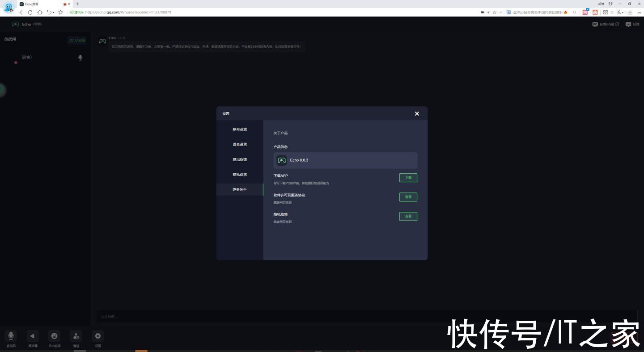Toggle the 麦克风 microphone button

coord(11,336)
